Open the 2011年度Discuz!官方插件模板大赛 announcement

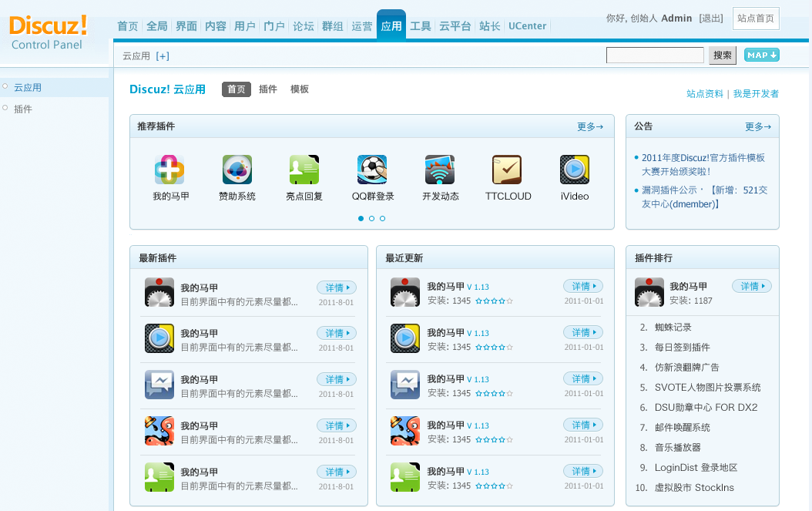(x=703, y=164)
